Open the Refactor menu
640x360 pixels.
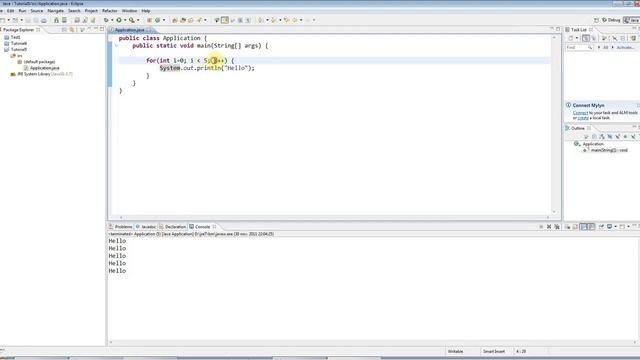(109, 11)
